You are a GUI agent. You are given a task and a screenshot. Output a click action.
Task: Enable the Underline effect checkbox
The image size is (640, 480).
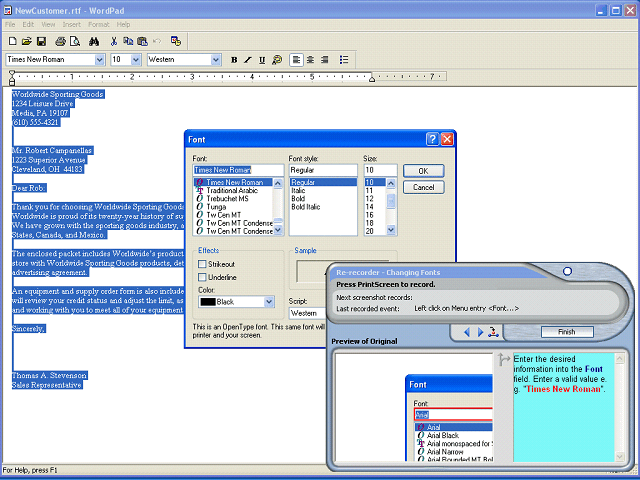tap(202, 277)
